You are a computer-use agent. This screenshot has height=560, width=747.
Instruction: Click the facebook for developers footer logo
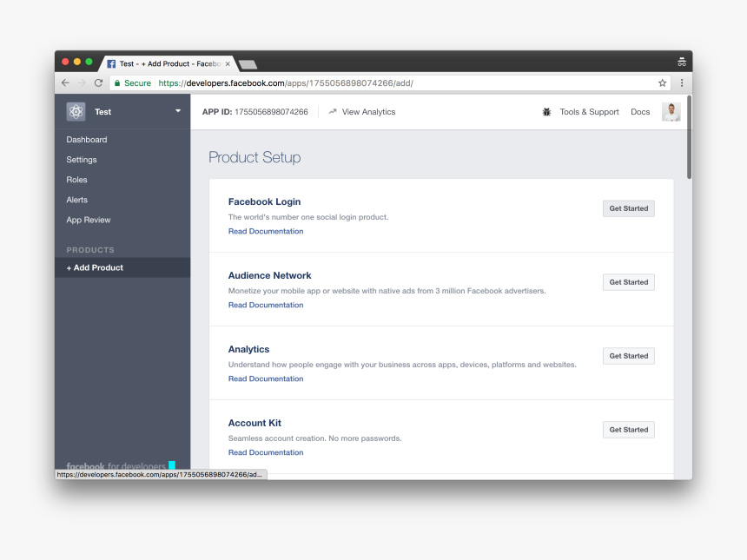point(121,465)
